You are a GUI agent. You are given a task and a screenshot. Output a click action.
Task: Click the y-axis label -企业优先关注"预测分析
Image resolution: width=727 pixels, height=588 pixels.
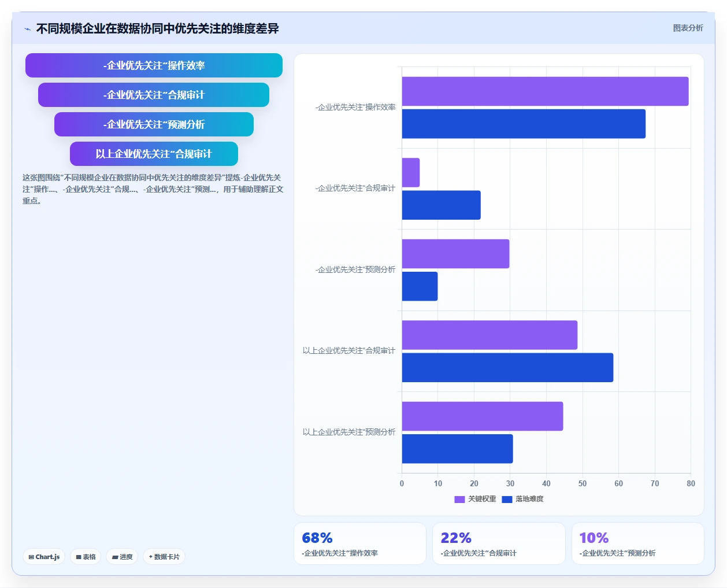[x=355, y=270]
